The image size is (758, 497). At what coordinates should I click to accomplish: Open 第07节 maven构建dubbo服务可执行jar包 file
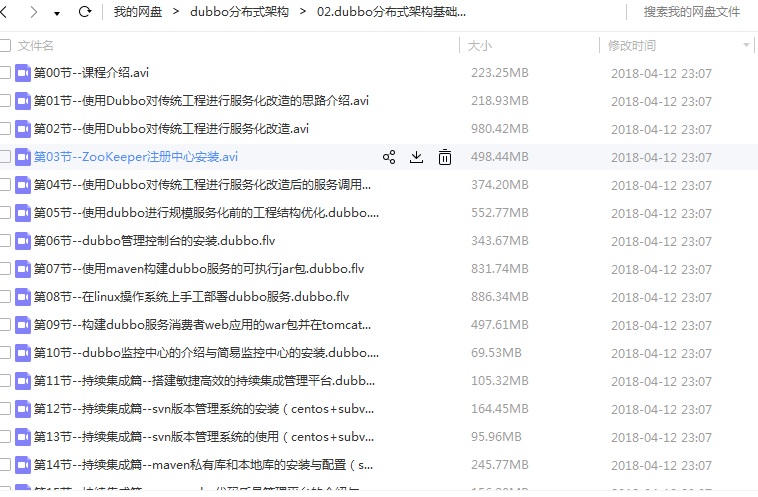199,269
